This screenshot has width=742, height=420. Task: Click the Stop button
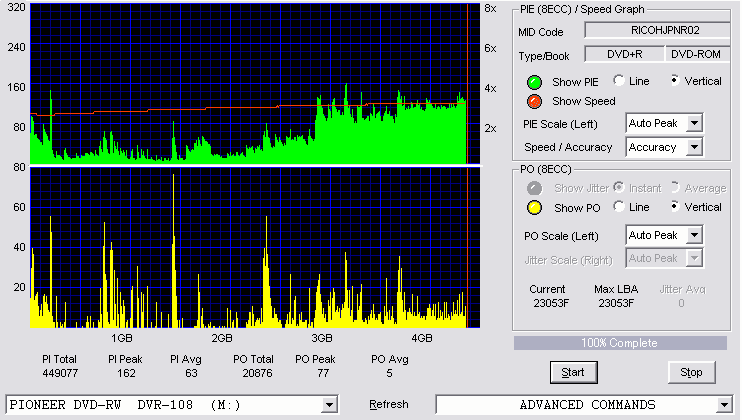coord(691,372)
